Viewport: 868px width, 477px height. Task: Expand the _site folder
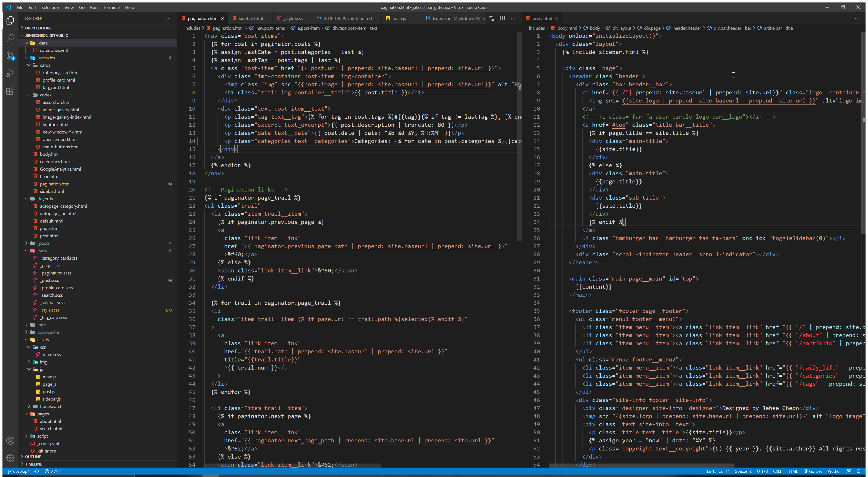coord(26,325)
